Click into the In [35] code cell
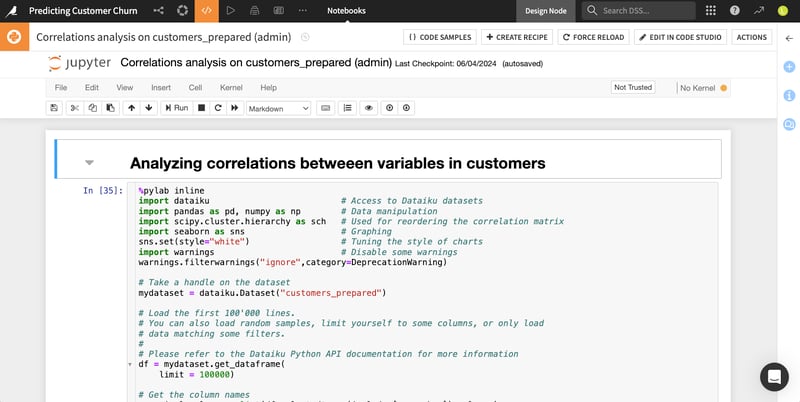The width and height of the screenshot is (800, 402). [x=422, y=292]
